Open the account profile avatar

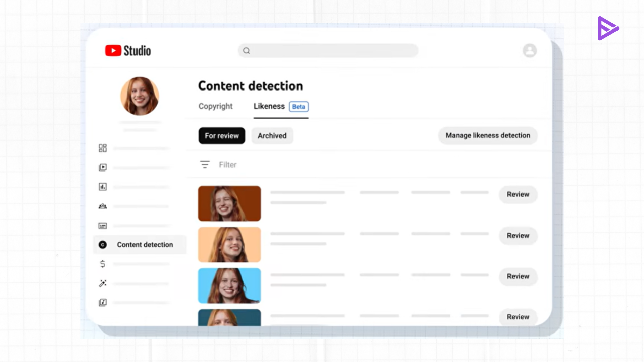pos(530,50)
